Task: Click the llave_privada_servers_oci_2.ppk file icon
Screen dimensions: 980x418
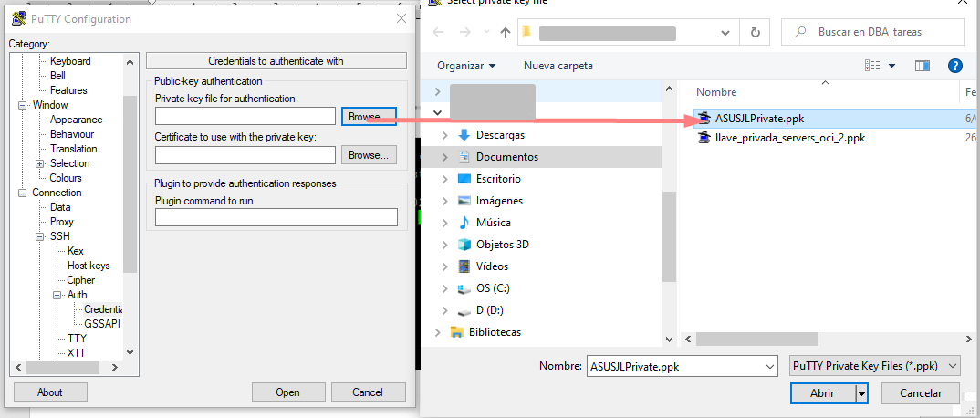Action: click(x=704, y=138)
